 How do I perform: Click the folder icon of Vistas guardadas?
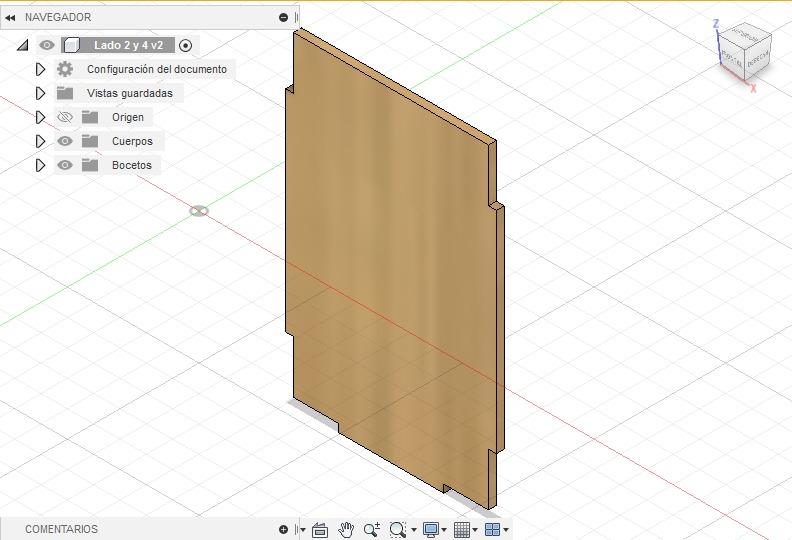pyautogui.click(x=65, y=93)
